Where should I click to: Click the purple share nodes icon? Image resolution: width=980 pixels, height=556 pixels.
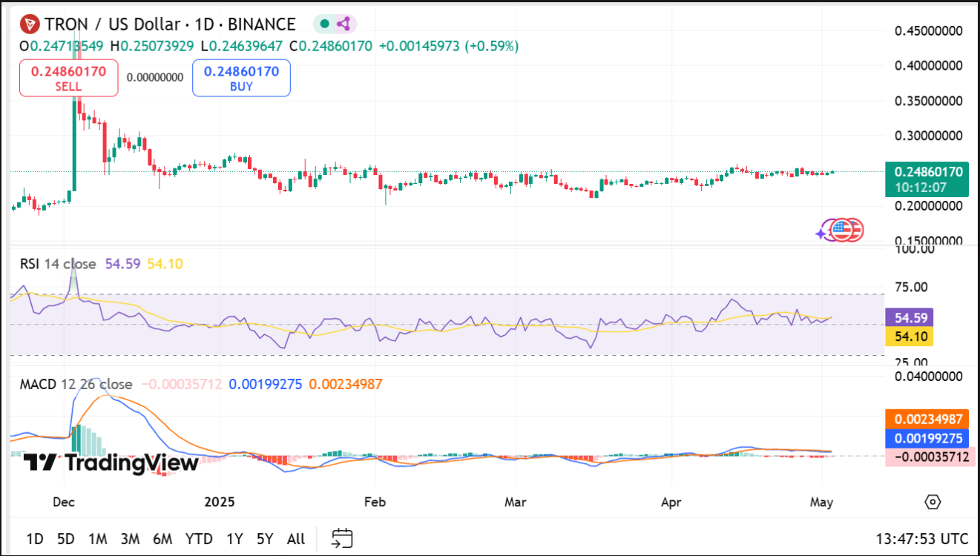[x=343, y=24]
